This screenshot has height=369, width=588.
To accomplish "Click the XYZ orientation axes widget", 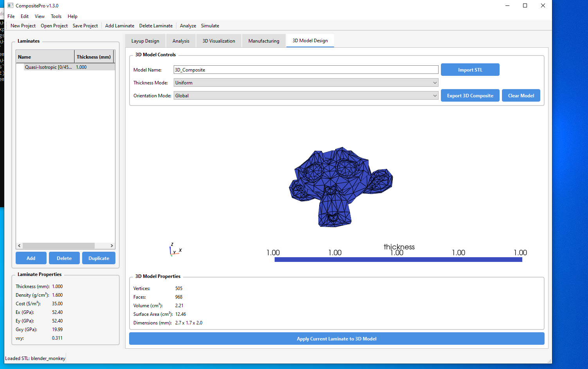I will [175, 249].
